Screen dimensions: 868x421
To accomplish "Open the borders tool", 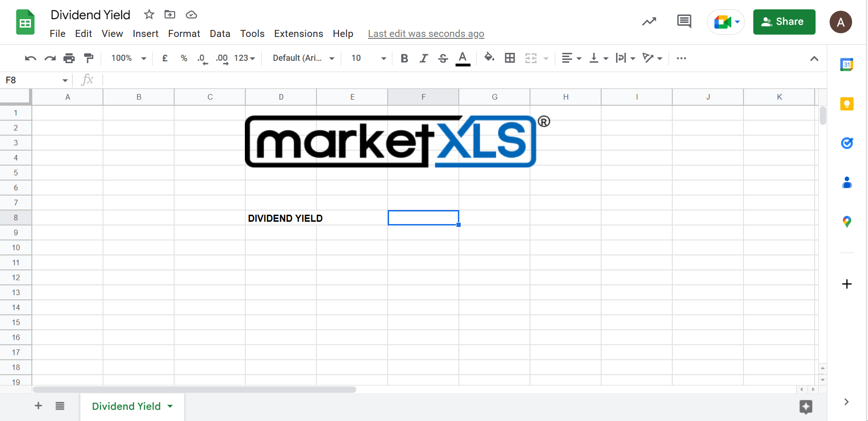I will (509, 58).
